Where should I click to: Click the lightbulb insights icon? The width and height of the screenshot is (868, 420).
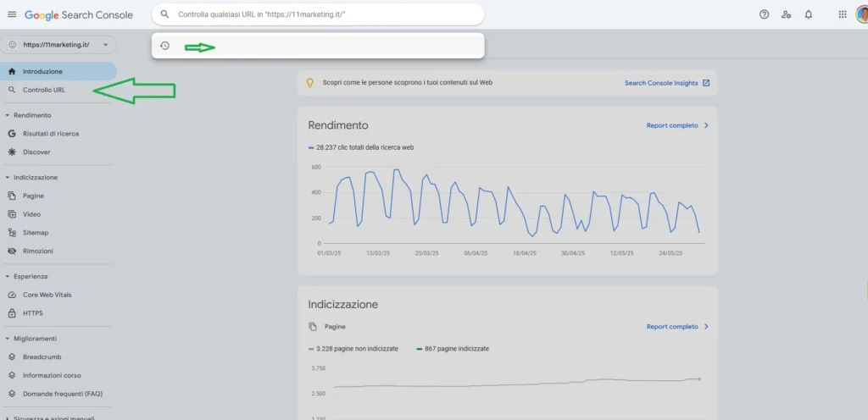point(310,83)
